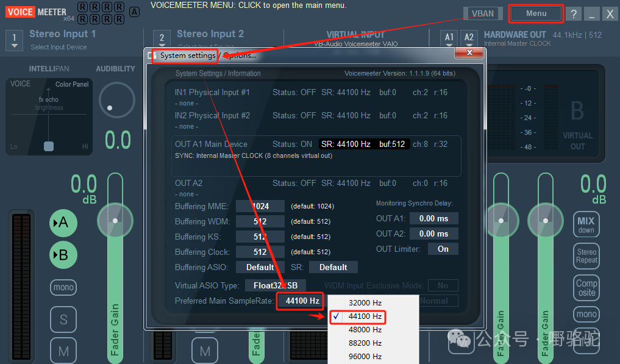Viewport: 620px width, 364px height.
Task: Enable bus A routing on Stereo Input 1
Action: coord(63,224)
